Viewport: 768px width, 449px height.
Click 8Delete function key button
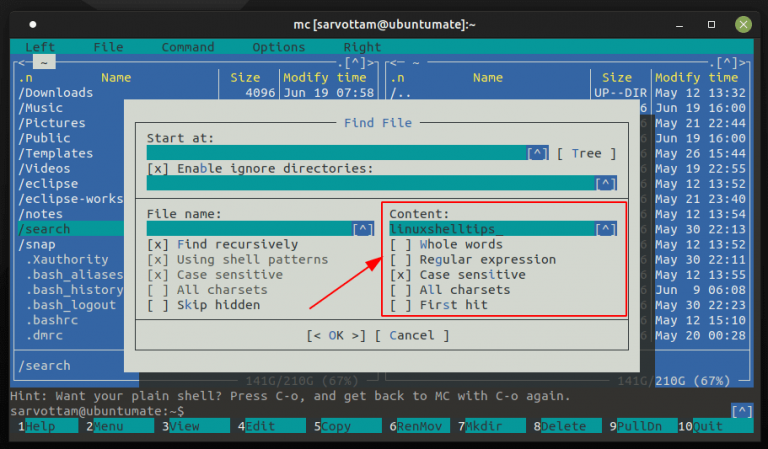(567, 426)
